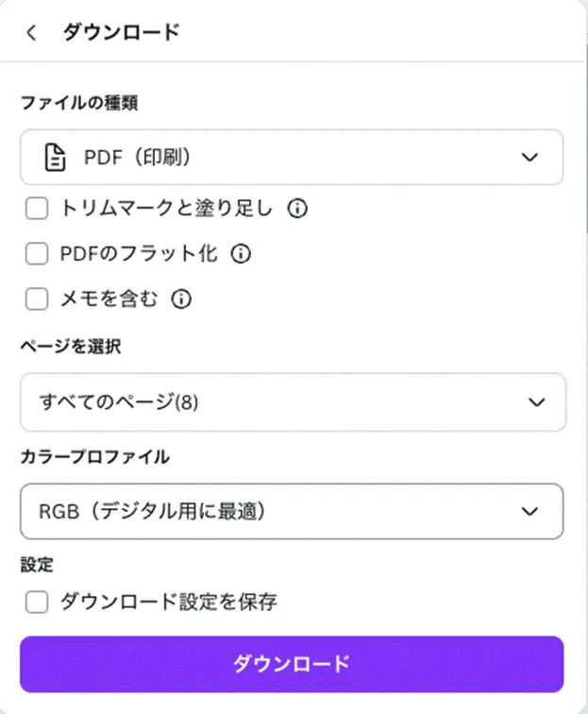Toggle the ダウンロード設定を保存 checkbox
This screenshot has height=714, width=588.
[37, 602]
